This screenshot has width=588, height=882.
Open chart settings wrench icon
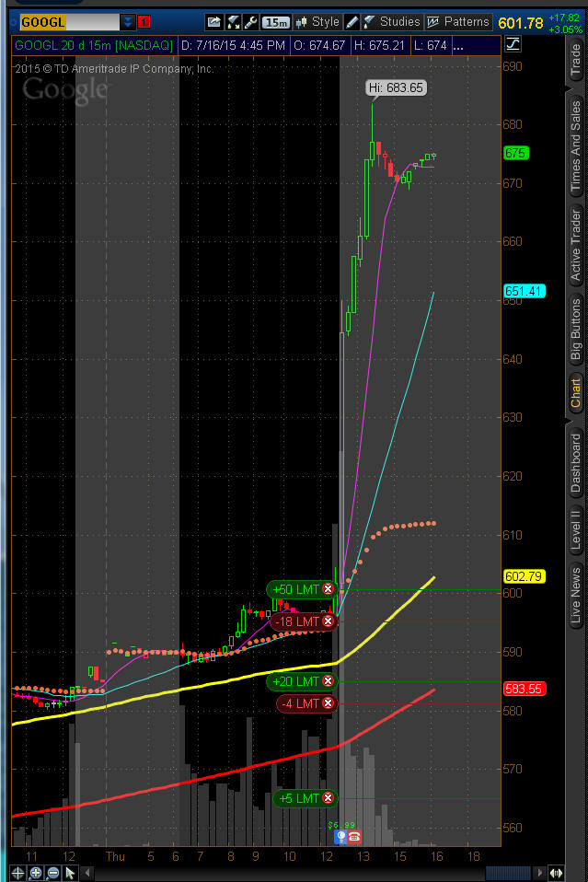pos(250,22)
